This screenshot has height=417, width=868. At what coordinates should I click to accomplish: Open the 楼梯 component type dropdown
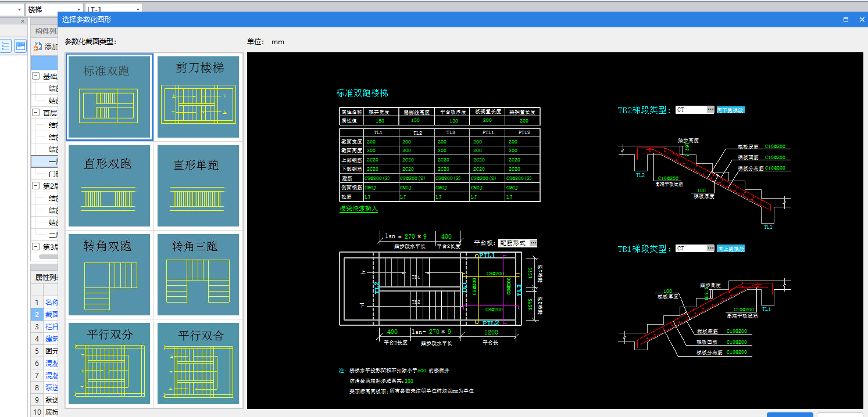pyautogui.click(x=77, y=9)
